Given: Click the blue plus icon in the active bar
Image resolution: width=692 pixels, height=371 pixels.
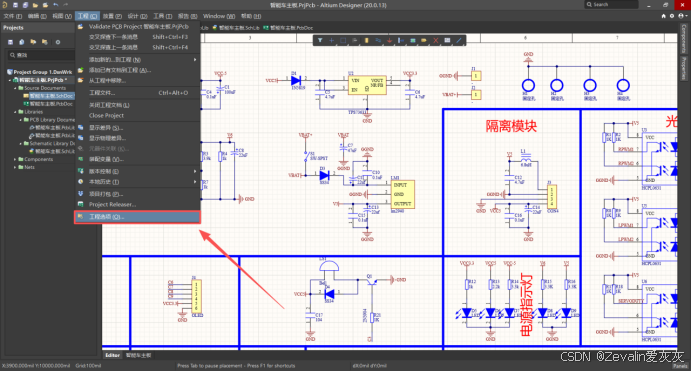Looking at the screenshot, I should click(x=331, y=40).
